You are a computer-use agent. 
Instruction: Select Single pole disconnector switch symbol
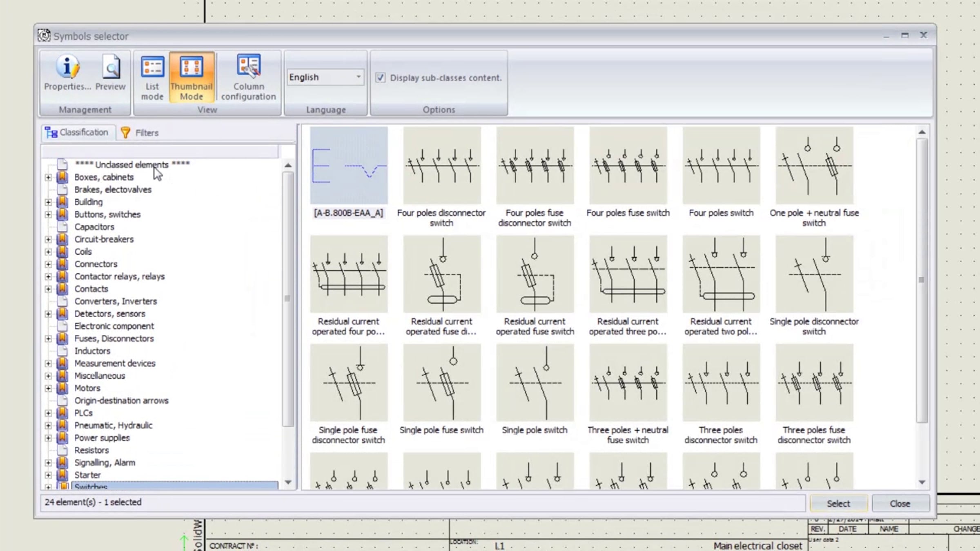814,274
